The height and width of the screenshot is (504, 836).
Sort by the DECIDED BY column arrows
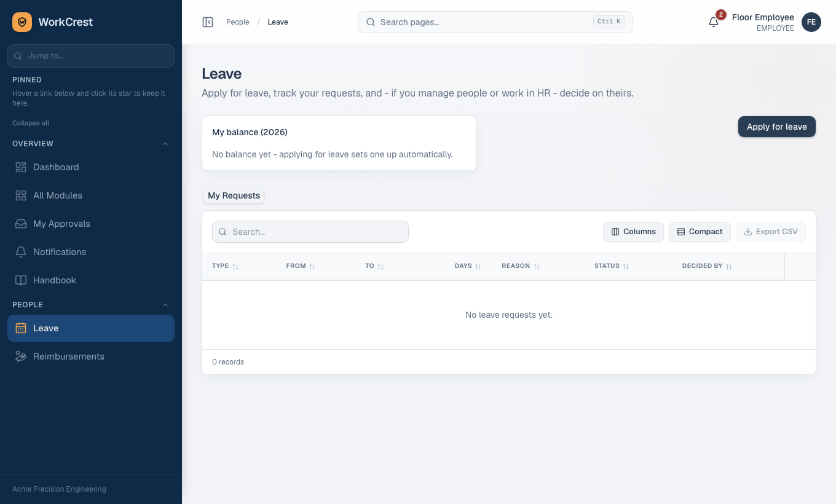pos(729,266)
